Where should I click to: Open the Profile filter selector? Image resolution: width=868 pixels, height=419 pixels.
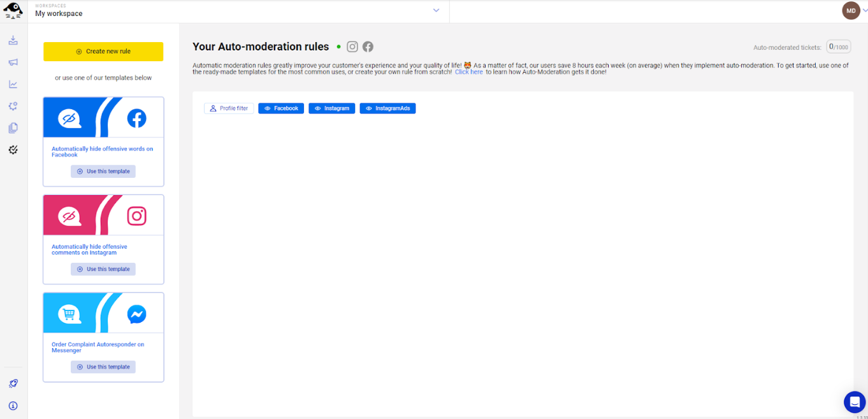pos(229,108)
